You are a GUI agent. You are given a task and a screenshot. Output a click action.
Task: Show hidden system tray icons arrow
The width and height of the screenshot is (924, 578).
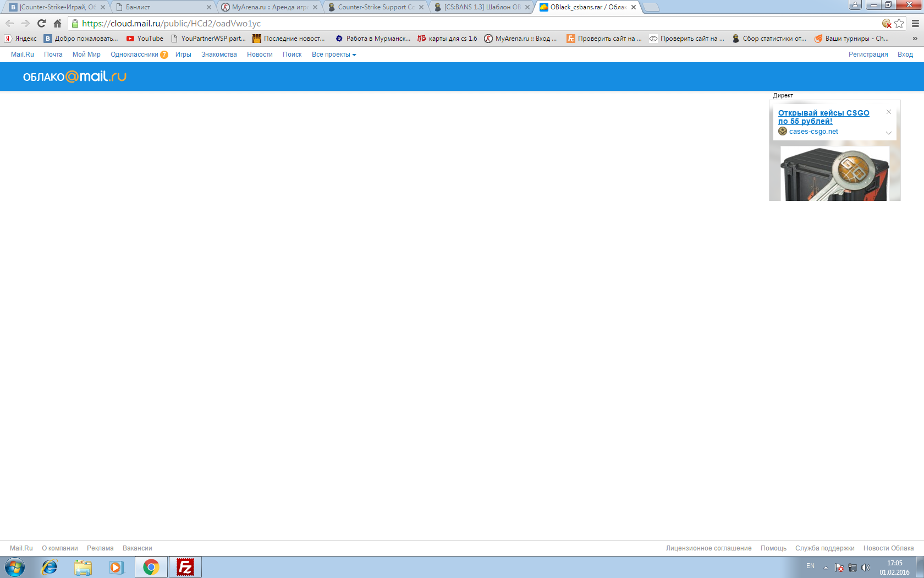point(826,568)
